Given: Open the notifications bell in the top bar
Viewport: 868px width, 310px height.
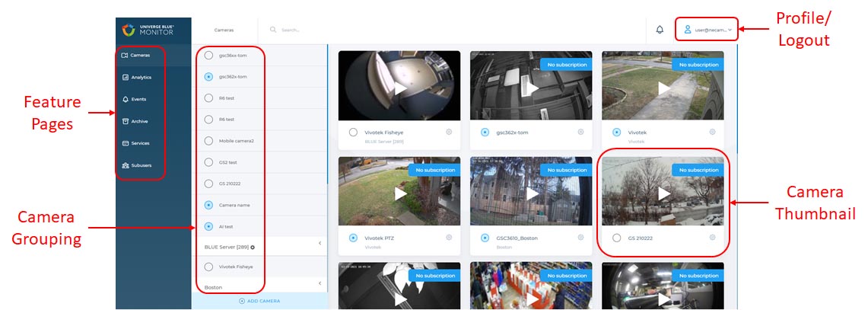Looking at the screenshot, I should pos(660,30).
